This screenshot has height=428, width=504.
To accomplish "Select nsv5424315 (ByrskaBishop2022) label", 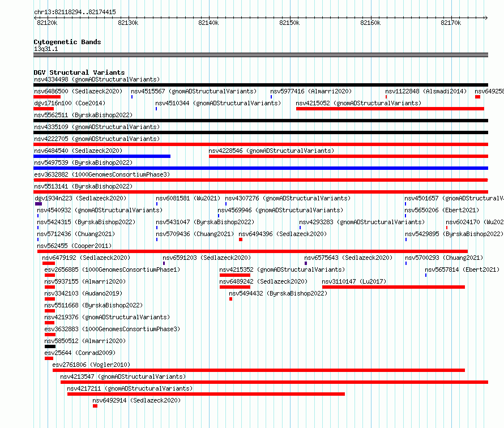I will coord(86,222).
